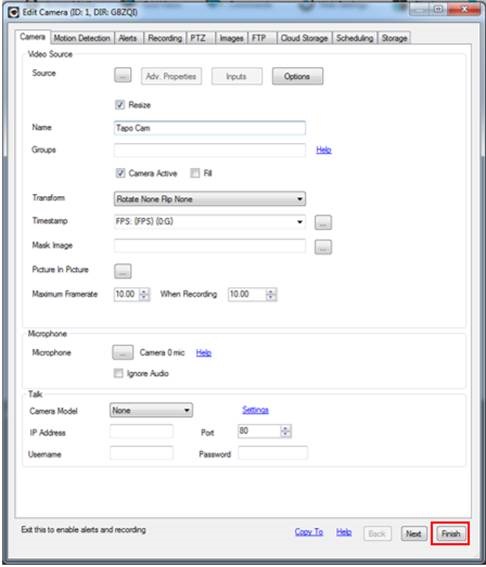This screenshot has height=567, width=486.
Task: Expand the Transform rotate/flip dropdown
Action: tap(210, 199)
